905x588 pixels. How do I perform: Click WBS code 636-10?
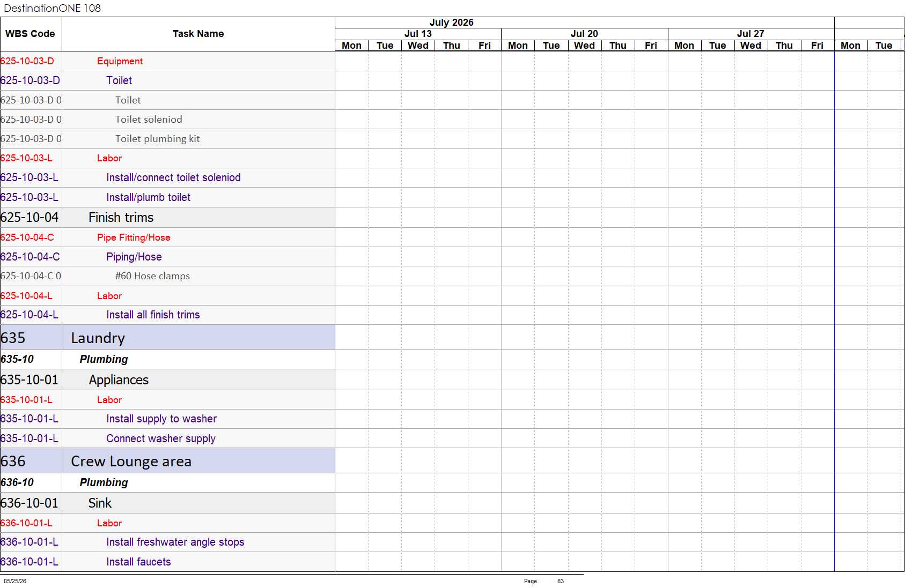17,482
